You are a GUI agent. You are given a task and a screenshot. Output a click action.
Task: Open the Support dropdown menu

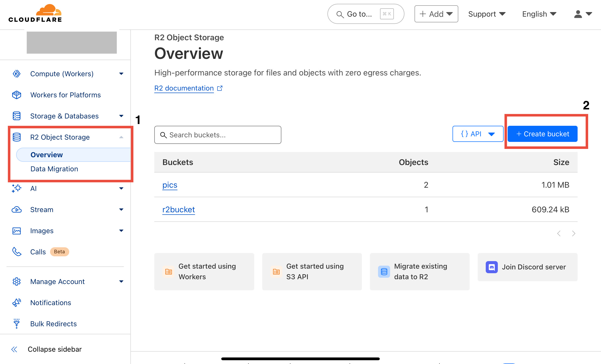[487, 14]
